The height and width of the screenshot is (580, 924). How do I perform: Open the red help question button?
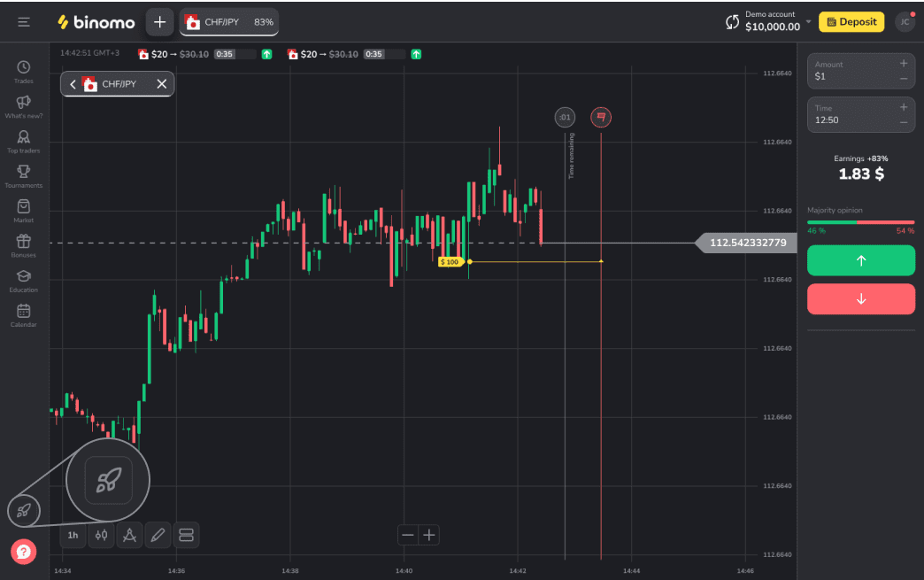click(x=24, y=552)
